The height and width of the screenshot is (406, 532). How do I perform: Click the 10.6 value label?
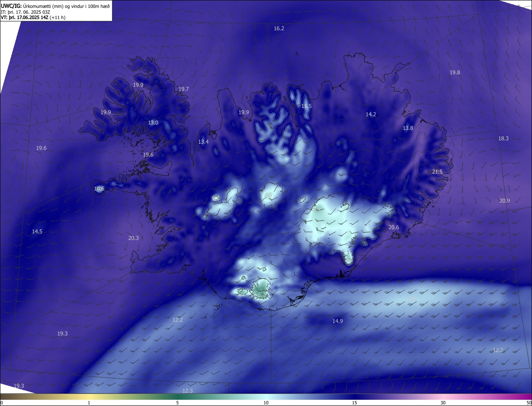(99, 189)
